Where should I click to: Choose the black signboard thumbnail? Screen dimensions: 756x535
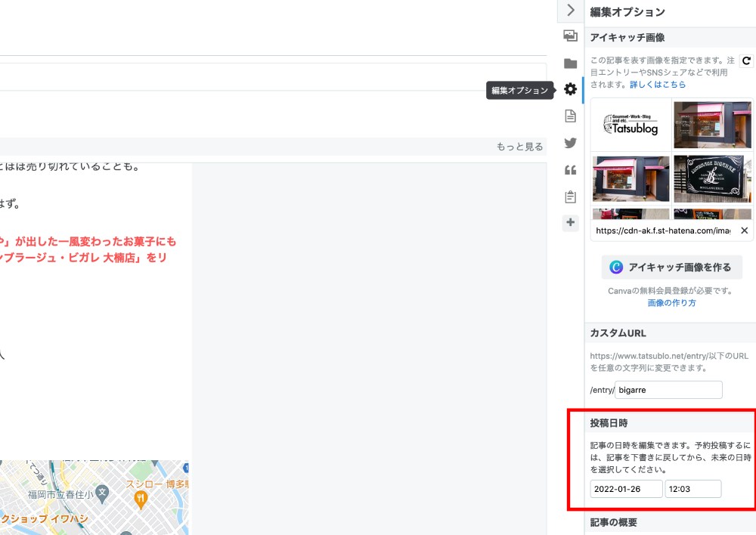[x=712, y=179]
